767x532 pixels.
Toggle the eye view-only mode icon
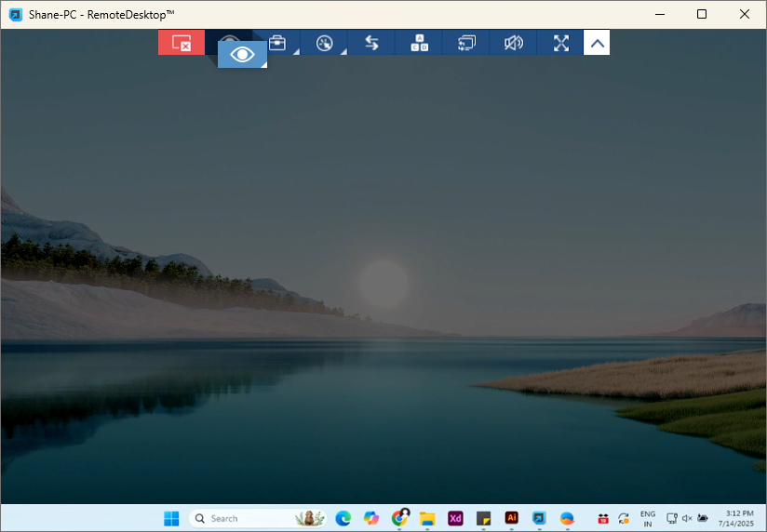(242, 55)
